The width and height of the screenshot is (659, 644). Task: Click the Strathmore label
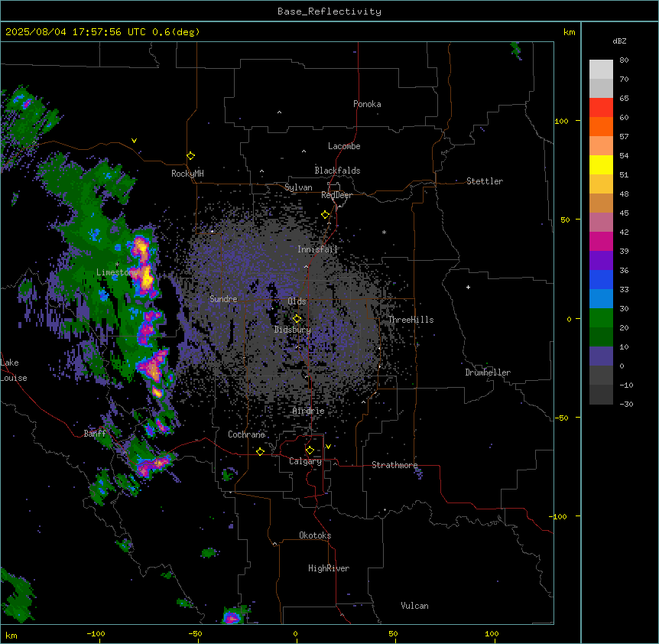(x=394, y=465)
